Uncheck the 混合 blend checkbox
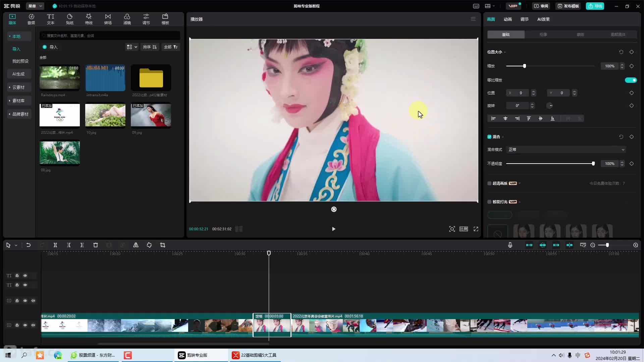This screenshot has width=644, height=362. [x=489, y=137]
